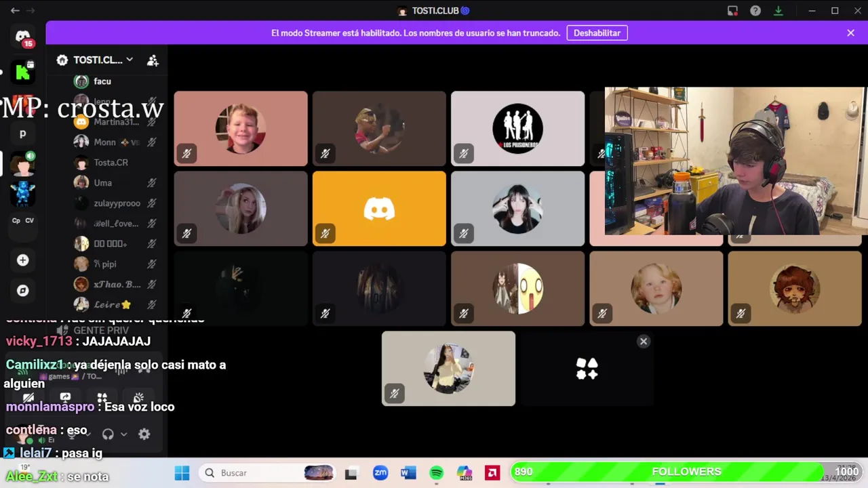This screenshot has width=868, height=488.
Task: Open AMD software on the taskbar
Action: (492, 473)
